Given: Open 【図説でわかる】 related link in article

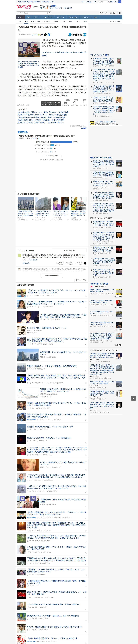Looking at the screenshot, I should point(64,54).
